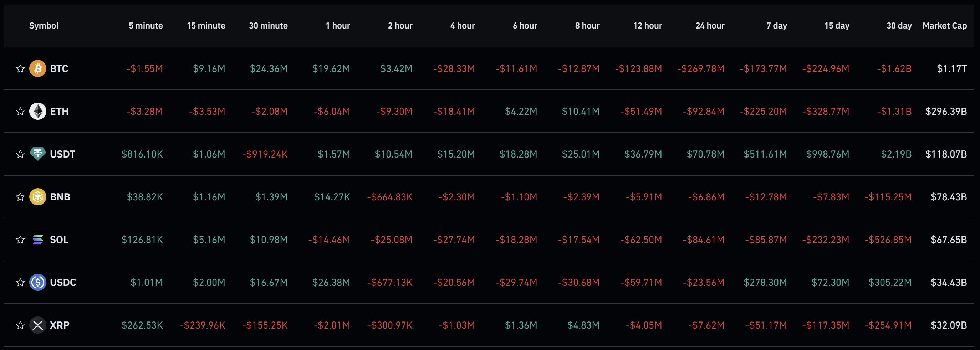This screenshot has height=350, width=980.
Task: Click ETH 7 day value -$225.20M
Action: click(763, 111)
